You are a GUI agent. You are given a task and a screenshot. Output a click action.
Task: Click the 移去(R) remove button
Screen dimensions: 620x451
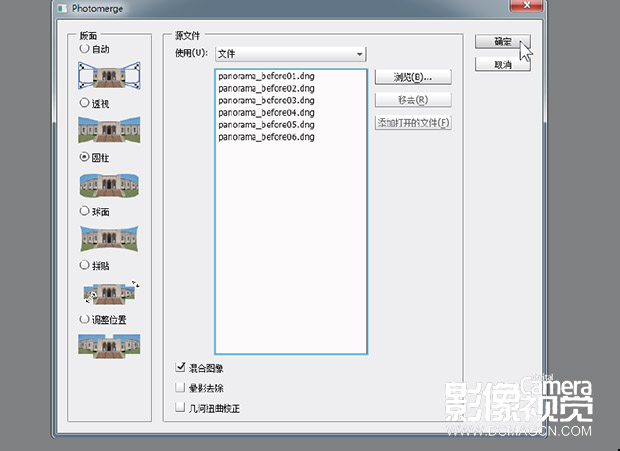click(x=413, y=100)
